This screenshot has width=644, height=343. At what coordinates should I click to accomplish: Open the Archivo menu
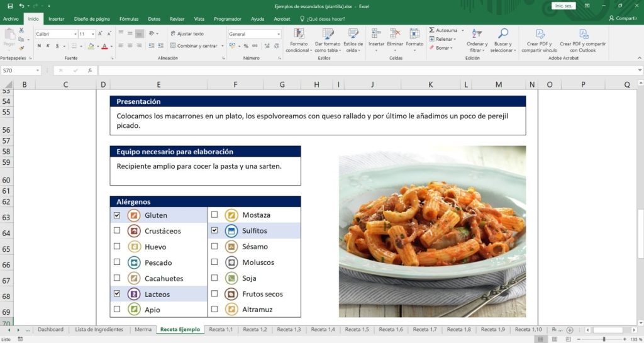pos(11,19)
